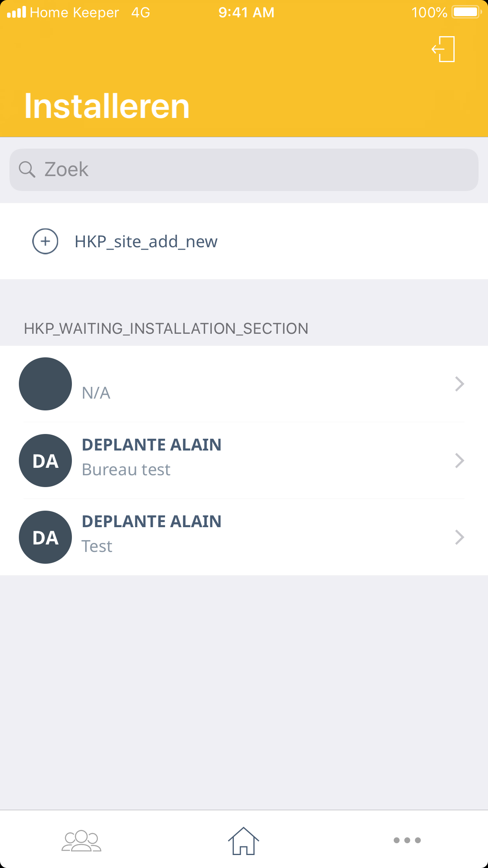Tap the signal strength bars

point(17,12)
